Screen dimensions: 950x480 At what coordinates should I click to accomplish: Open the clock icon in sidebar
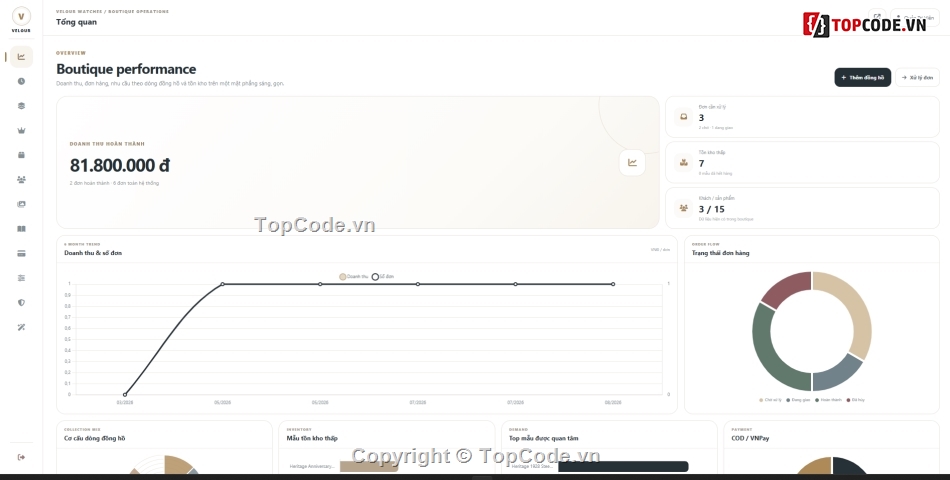pyautogui.click(x=21, y=81)
